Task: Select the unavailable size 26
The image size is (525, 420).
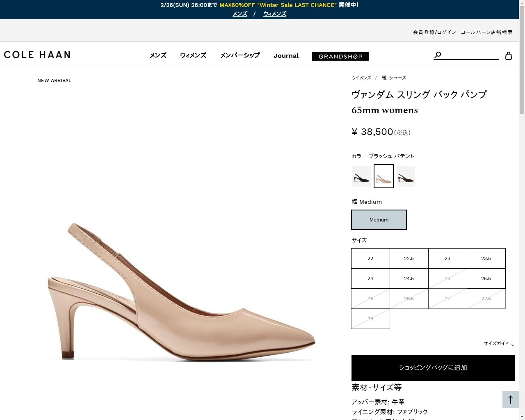Action: pos(370,299)
